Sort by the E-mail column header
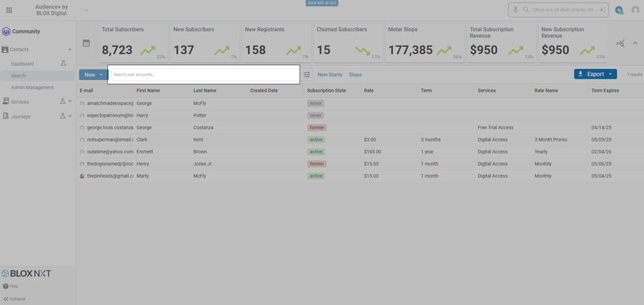 point(87,91)
